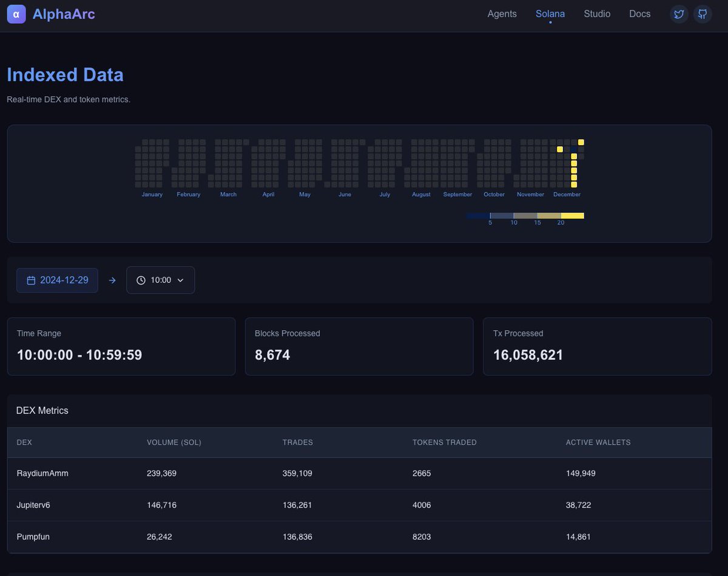The height and width of the screenshot is (576, 728).
Task: Click the DEX column header
Action: click(24, 442)
